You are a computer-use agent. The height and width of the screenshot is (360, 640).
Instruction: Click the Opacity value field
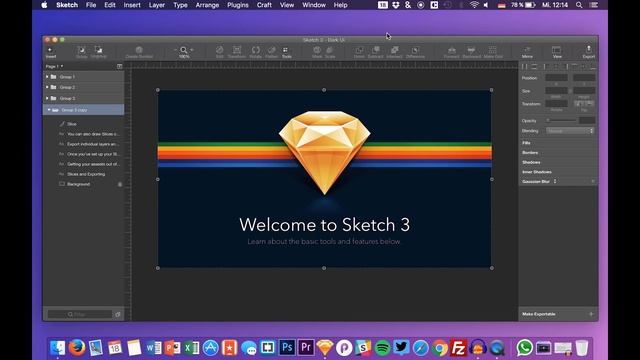coord(587,120)
